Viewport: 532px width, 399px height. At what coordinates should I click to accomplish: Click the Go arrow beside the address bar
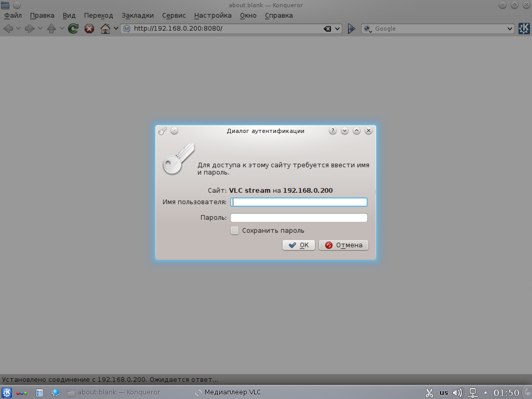pos(352,29)
